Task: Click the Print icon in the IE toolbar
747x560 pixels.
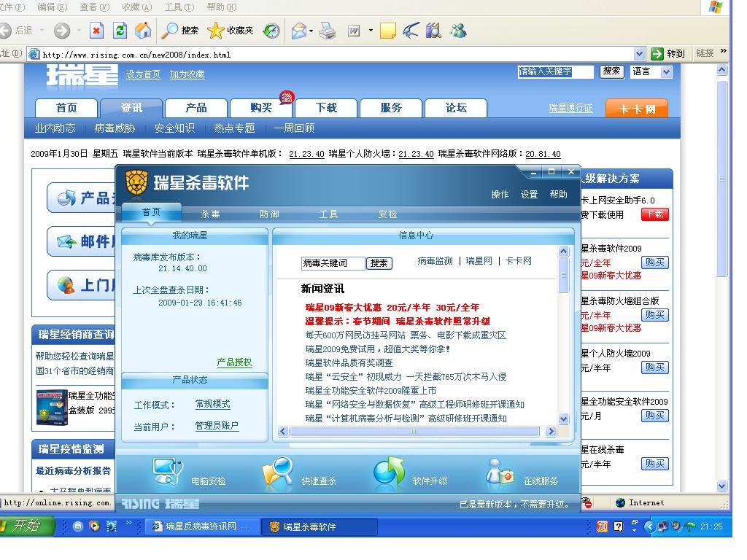Action: coord(328,31)
